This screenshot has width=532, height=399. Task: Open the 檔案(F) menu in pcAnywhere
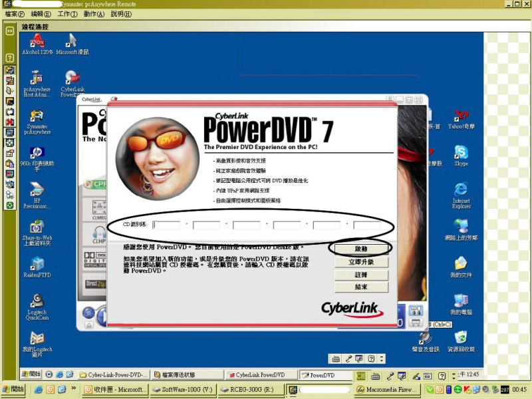(15, 14)
